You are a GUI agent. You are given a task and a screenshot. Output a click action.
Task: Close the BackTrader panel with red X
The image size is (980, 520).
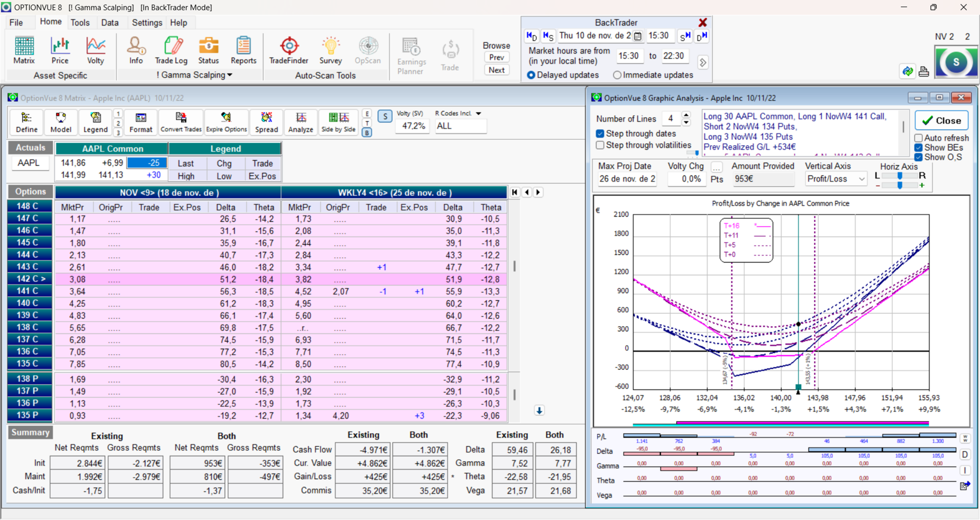703,23
